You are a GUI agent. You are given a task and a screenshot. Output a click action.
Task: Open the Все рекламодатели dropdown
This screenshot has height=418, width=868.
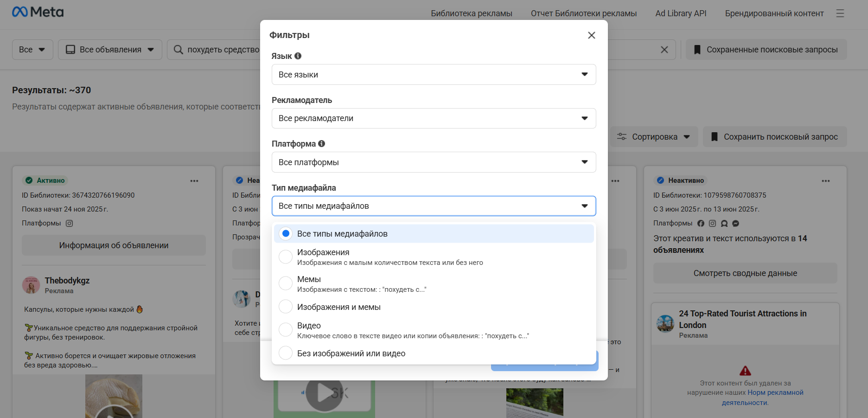tap(434, 118)
